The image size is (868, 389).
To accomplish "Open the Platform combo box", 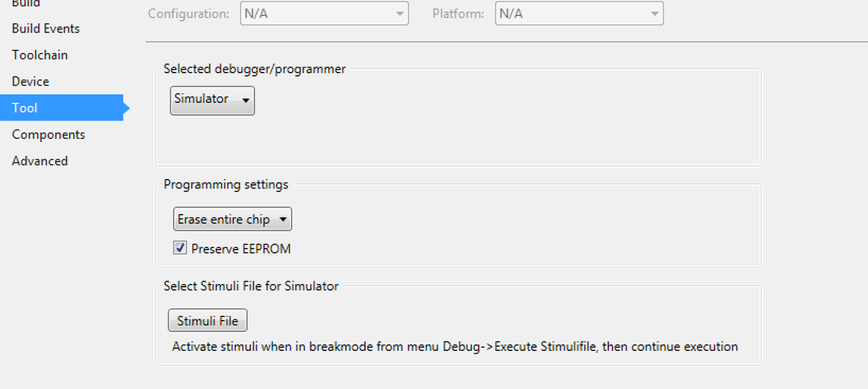I will click(x=579, y=14).
